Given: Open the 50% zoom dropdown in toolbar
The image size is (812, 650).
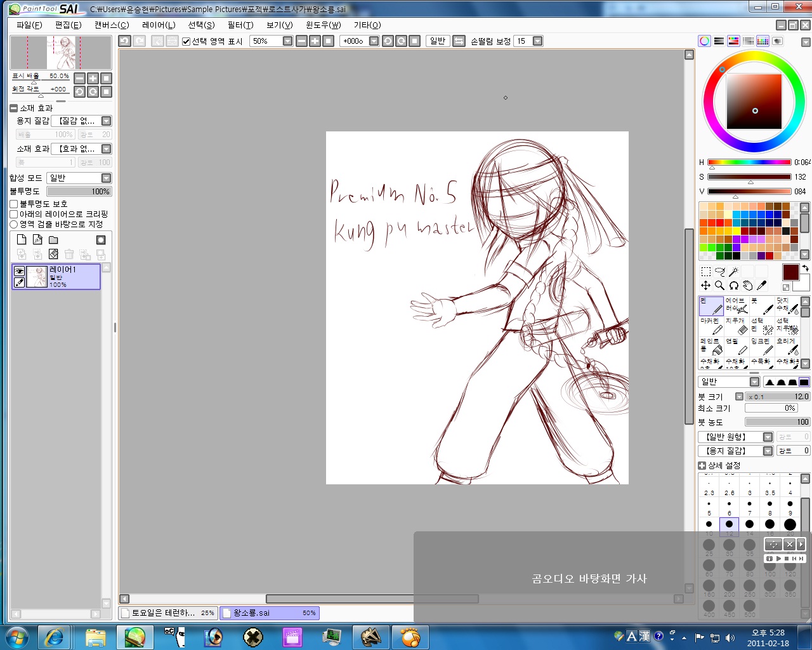Looking at the screenshot, I should tap(287, 41).
